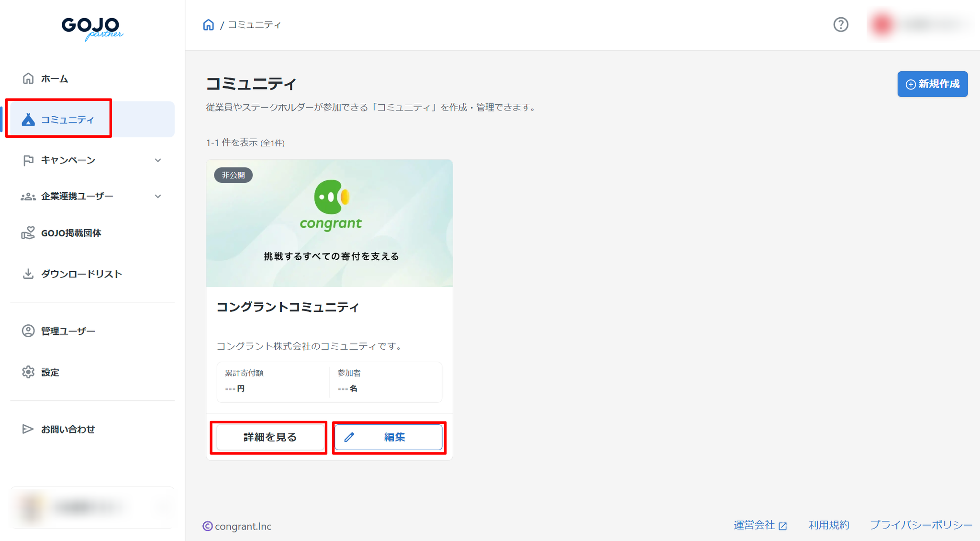Select コミュニティ in the sidebar

67,120
